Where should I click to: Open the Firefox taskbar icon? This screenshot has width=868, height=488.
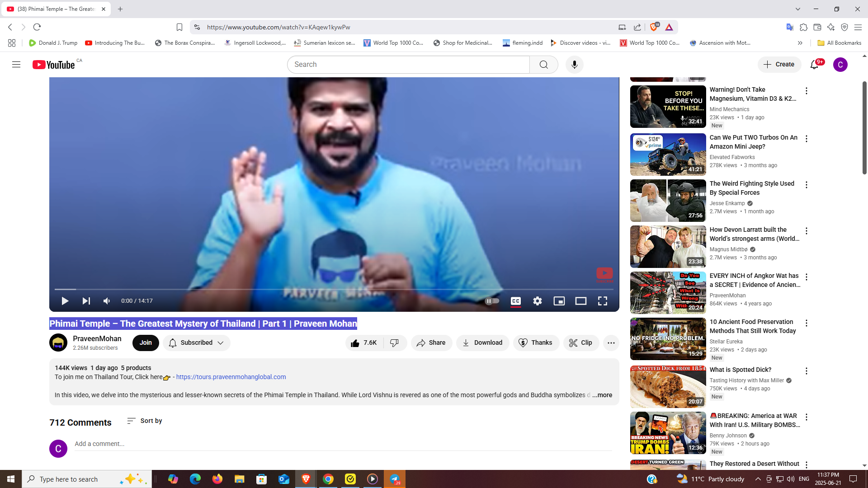click(217, 479)
